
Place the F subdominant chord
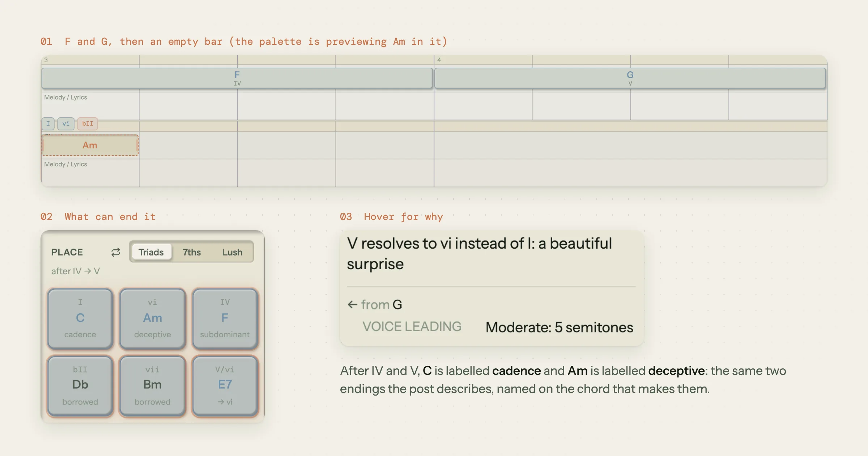coord(225,318)
